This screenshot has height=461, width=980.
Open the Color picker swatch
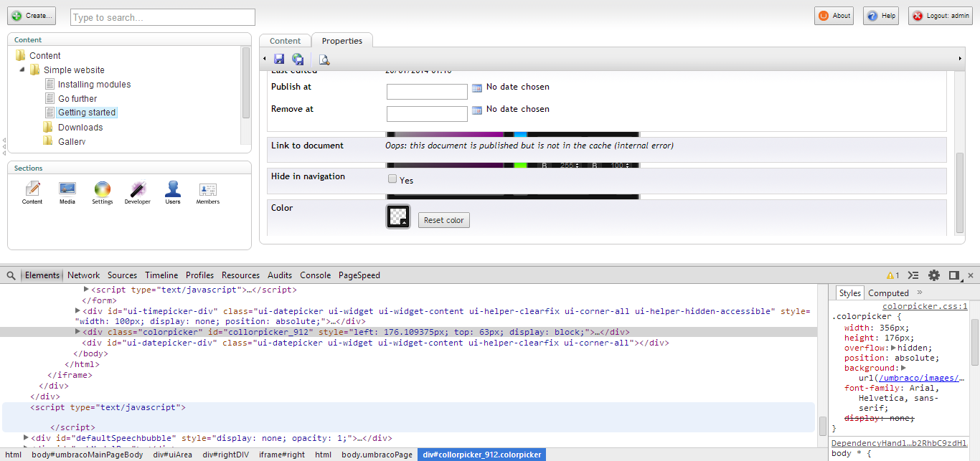pyautogui.click(x=398, y=217)
